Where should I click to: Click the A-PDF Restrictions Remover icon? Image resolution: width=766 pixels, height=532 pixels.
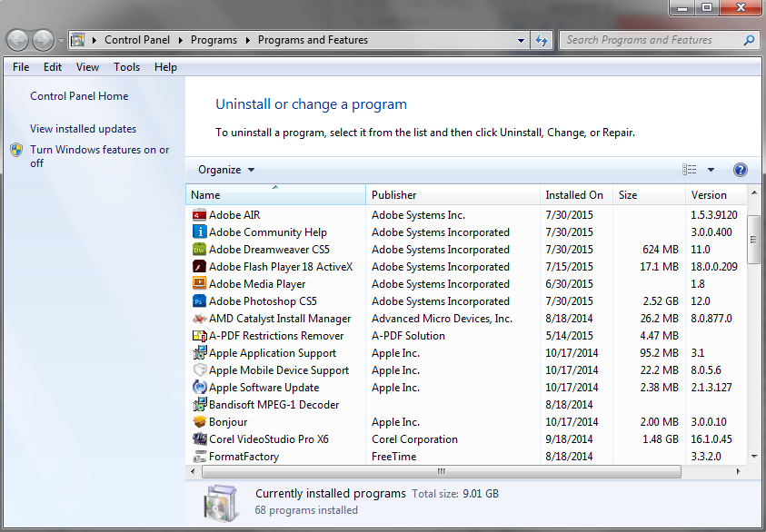[x=199, y=336]
